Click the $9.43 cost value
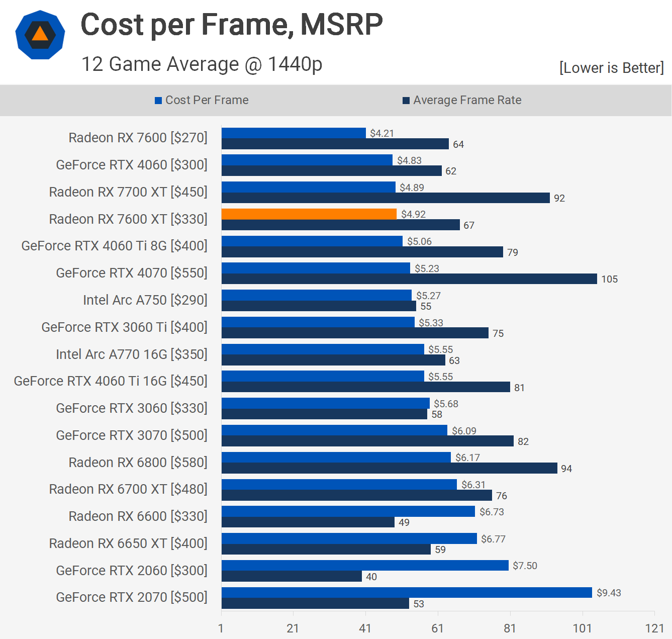Image resolution: width=672 pixels, height=639 pixels. click(609, 593)
